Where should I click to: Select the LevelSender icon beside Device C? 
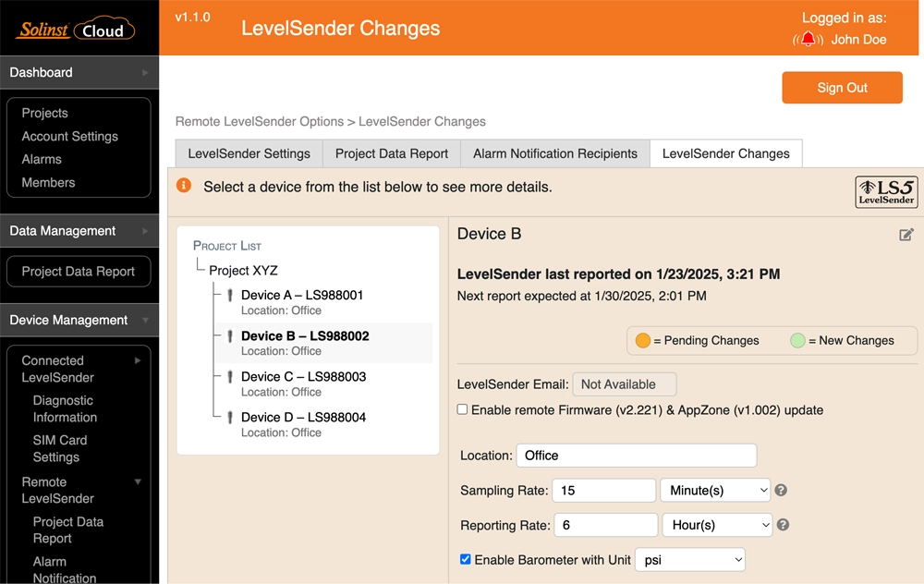tap(229, 377)
